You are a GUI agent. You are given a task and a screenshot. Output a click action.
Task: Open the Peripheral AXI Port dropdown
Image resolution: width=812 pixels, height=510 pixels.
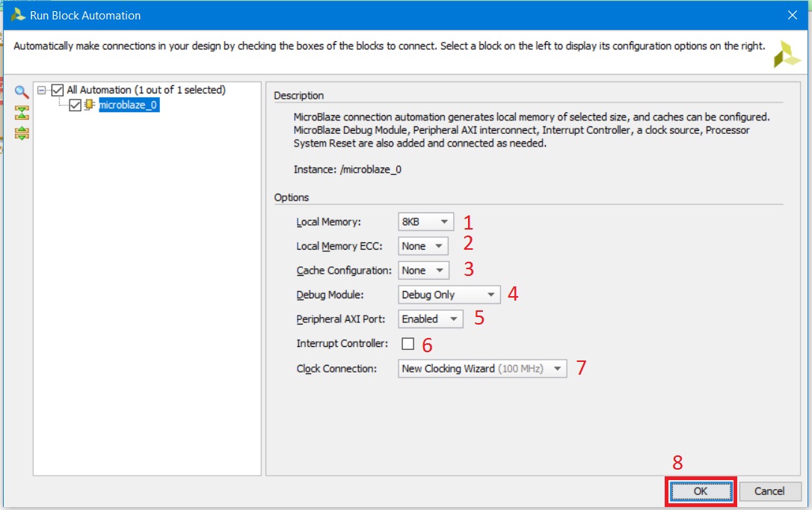(430, 319)
